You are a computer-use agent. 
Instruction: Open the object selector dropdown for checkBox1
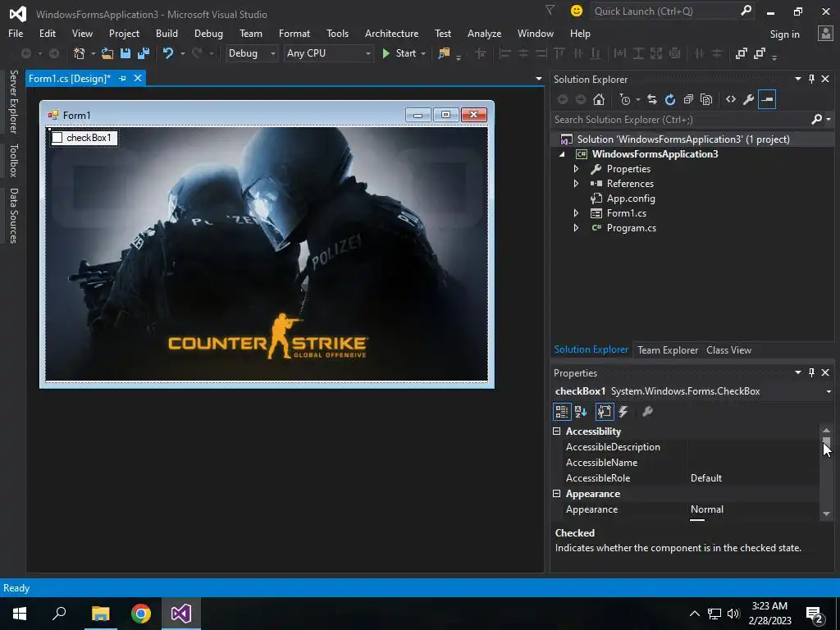[829, 391]
